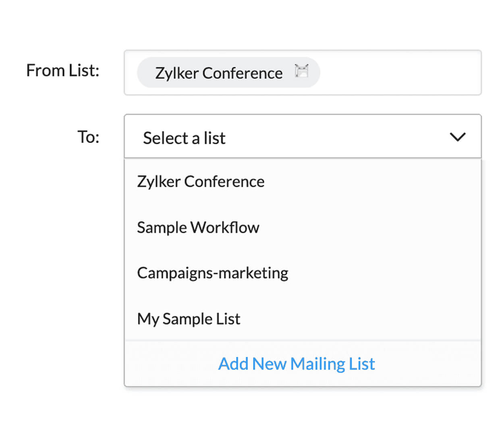504x429 pixels.
Task: Collapse the To dropdown using its down arrow
Action: coord(457,137)
